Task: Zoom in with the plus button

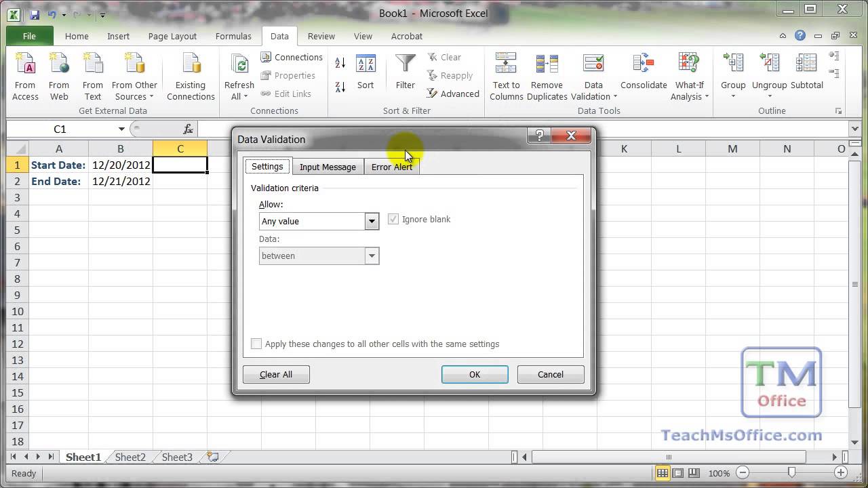Action: click(x=841, y=473)
